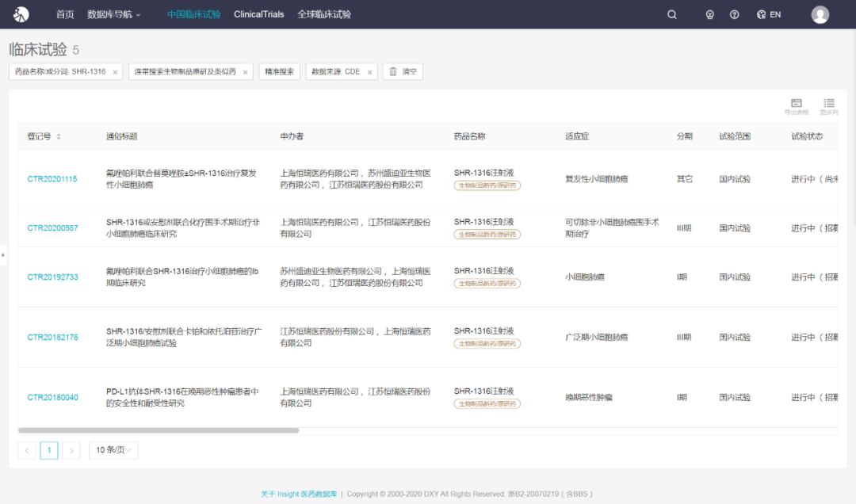Screen dimensions: 856x504
Task: Open the search magnifier icon
Action: pos(672,15)
